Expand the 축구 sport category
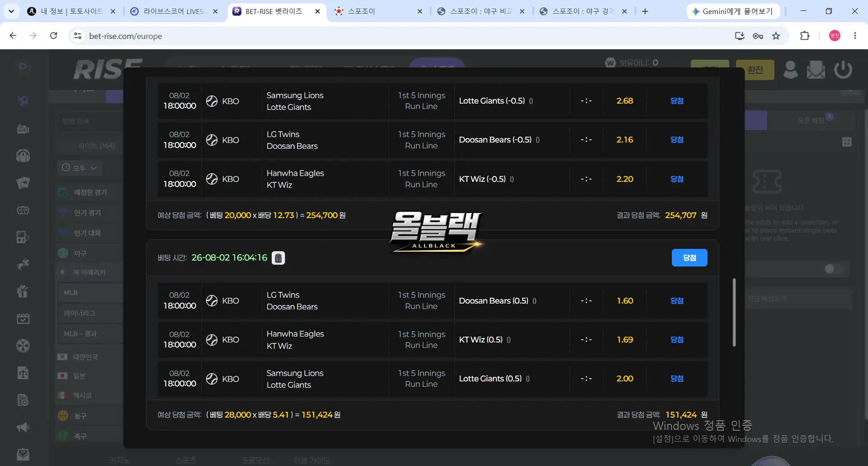The width and height of the screenshot is (868, 466). 80,436
